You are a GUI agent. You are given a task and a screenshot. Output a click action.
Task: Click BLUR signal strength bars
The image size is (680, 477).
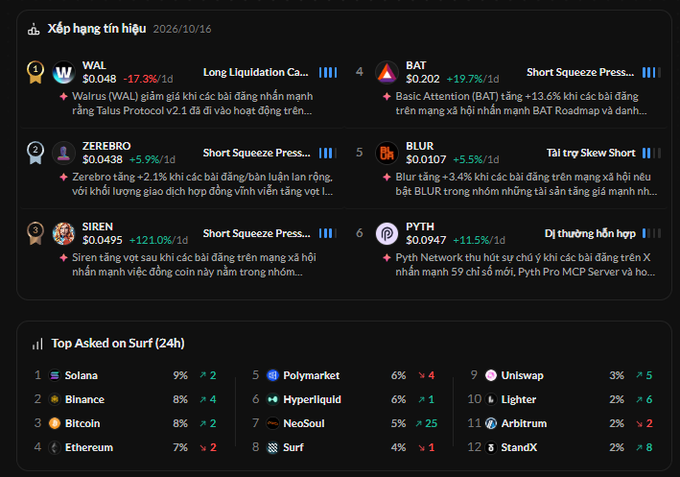point(651,153)
